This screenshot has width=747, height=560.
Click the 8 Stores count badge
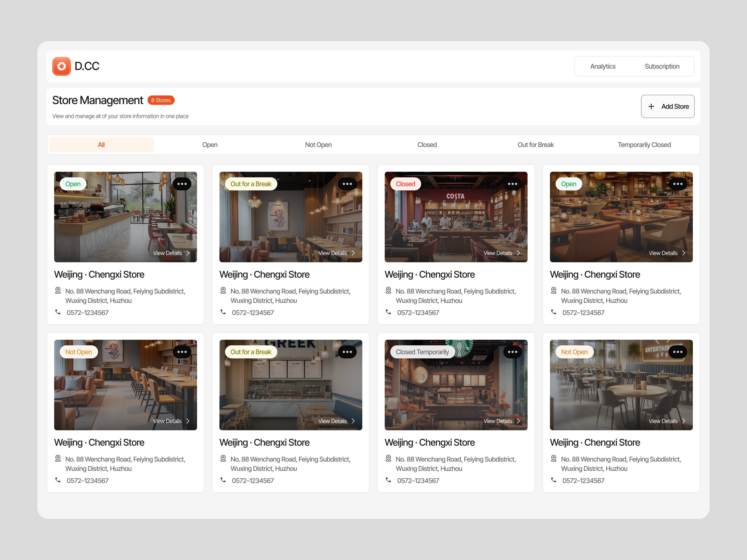161,100
